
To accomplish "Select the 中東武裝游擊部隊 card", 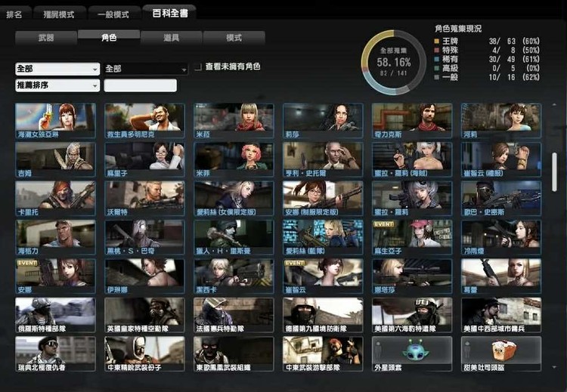I will [323, 354].
